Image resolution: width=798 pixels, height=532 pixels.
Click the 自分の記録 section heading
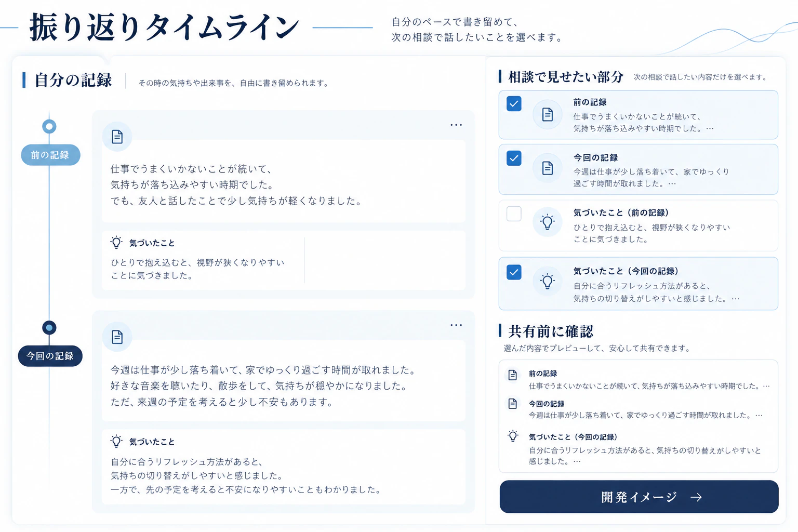click(x=73, y=80)
